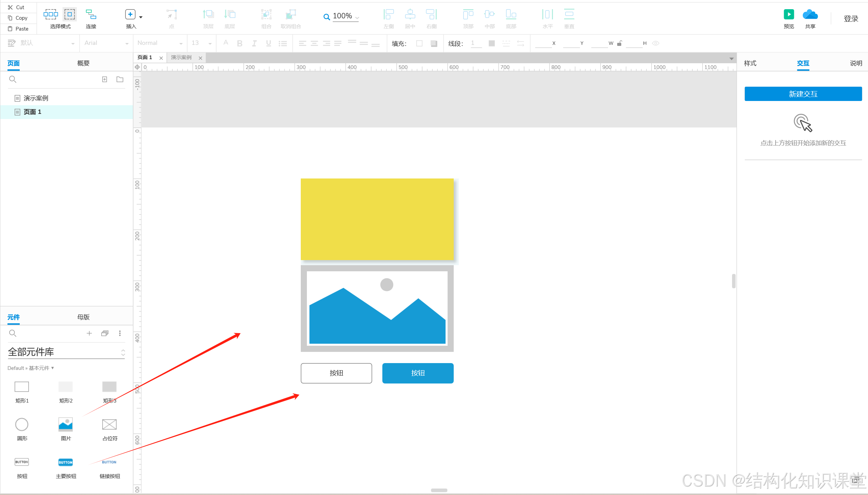Click the 登录 login link
Image resolution: width=868 pixels, height=495 pixels.
pos(851,19)
